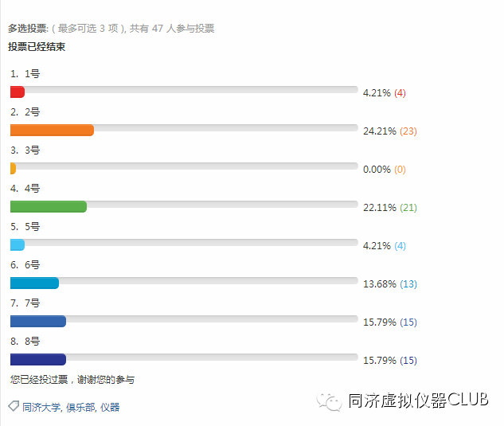Click the 同济虚拟仪器CLUB watermark text

point(419,401)
